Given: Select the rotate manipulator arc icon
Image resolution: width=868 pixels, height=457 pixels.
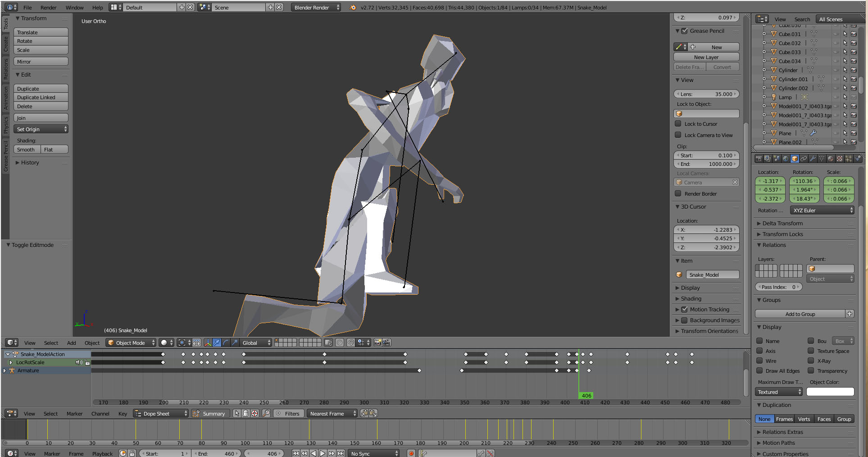Looking at the screenshot, I should [226, 343].
